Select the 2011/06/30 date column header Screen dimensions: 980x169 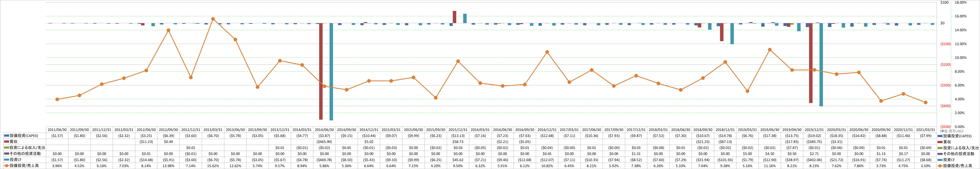coord(57,130)
